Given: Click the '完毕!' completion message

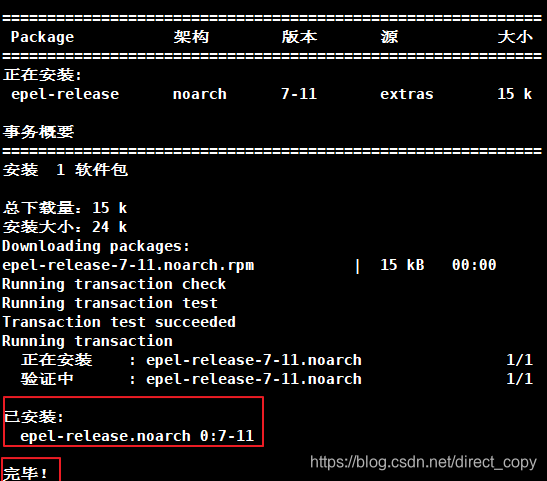Looking at the screenshot, I should pyautogui.click(x=25, y=473).
